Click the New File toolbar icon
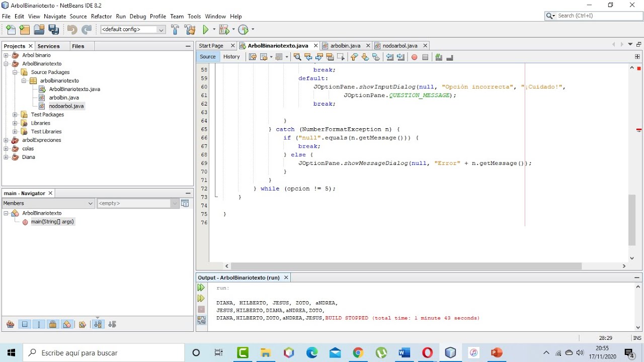 11,30
